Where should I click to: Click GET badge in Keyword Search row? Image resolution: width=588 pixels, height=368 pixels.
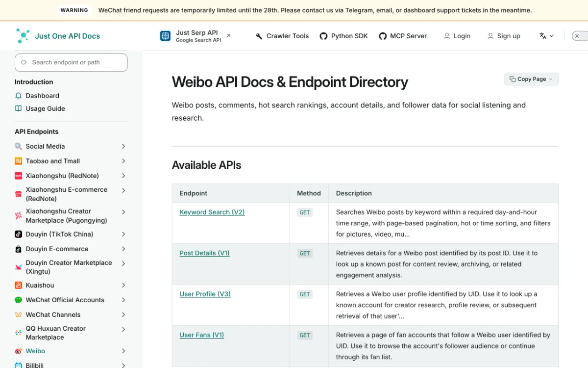[305, 212]
